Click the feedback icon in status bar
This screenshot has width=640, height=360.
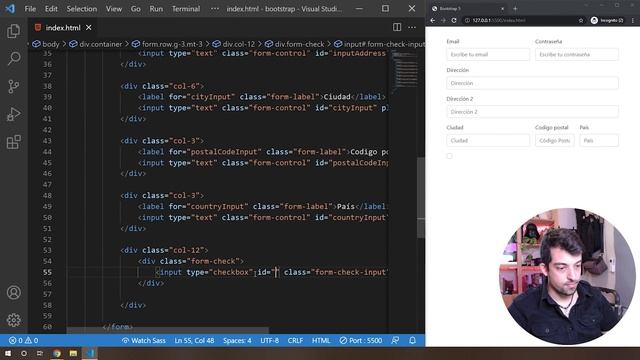[395, 340]
